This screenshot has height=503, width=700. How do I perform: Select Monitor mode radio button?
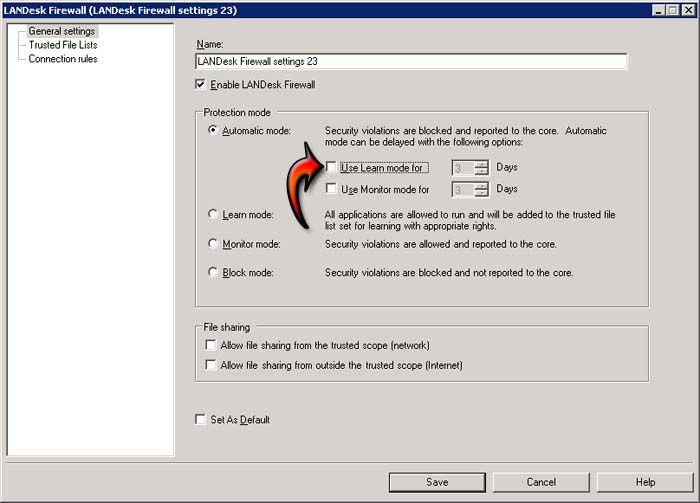pos(213,244)
